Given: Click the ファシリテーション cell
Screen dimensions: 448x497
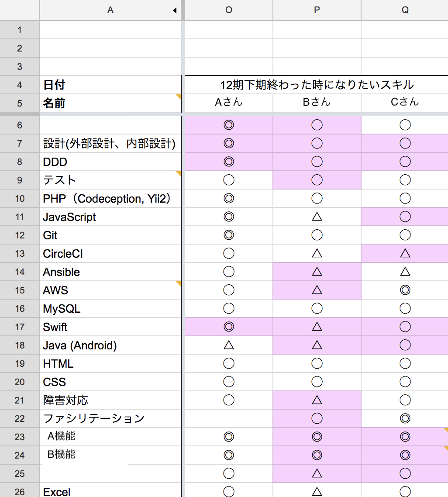Looking at the screenshot, I should (x=110, y=419).
